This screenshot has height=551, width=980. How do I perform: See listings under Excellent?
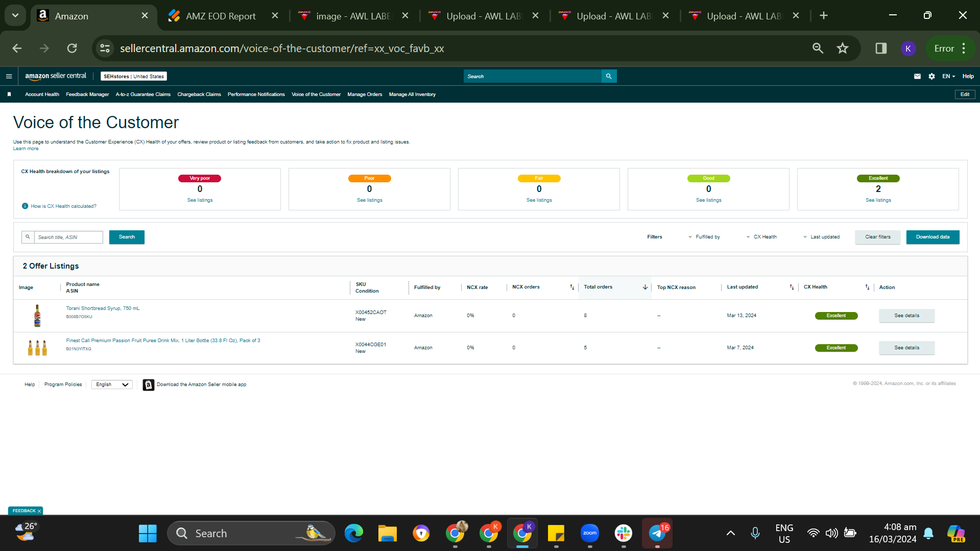pos(878,200)
